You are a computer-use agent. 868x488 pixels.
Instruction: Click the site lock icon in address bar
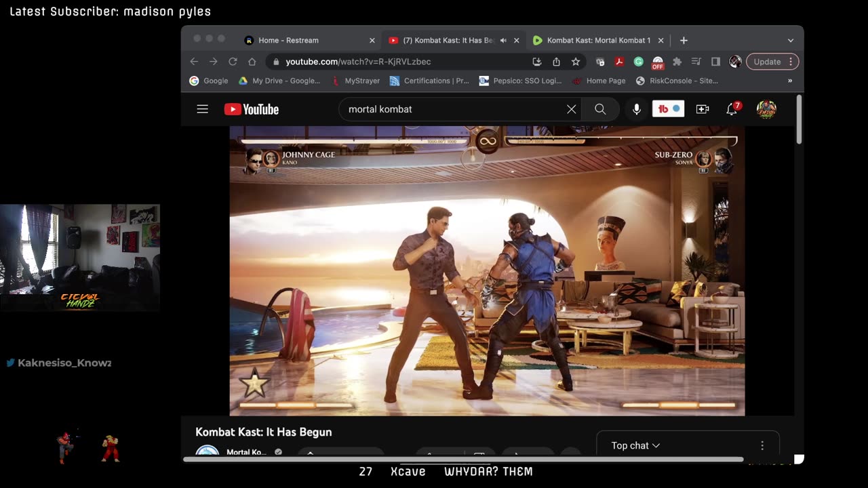click(276, 62)
